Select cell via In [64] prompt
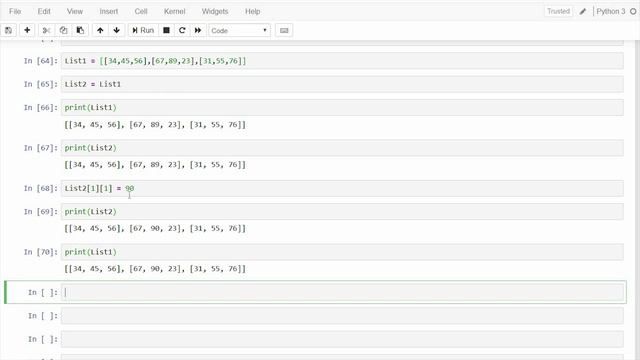The height and width of the screenshot is (360, 640). tap(40, 61)
